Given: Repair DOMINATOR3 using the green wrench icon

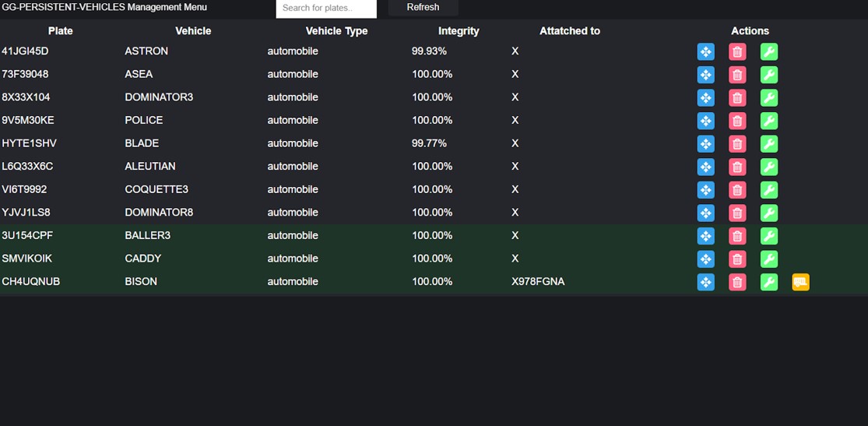Looking at the screenshot, I should [768, 98].
